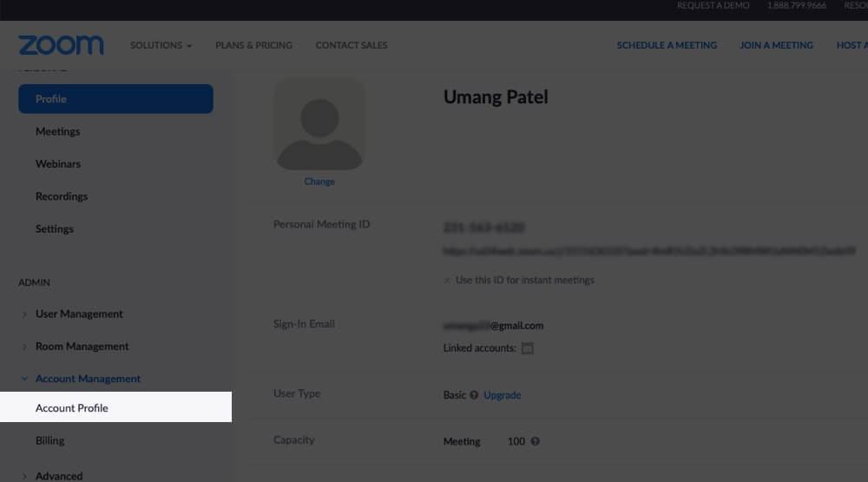Click the User Type label
Screen dimensions: 868x482
(x=297, y=393)
